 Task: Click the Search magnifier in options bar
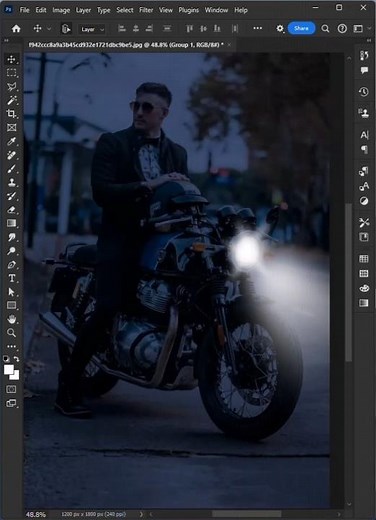pyautogui.click(x=325, y=29)
